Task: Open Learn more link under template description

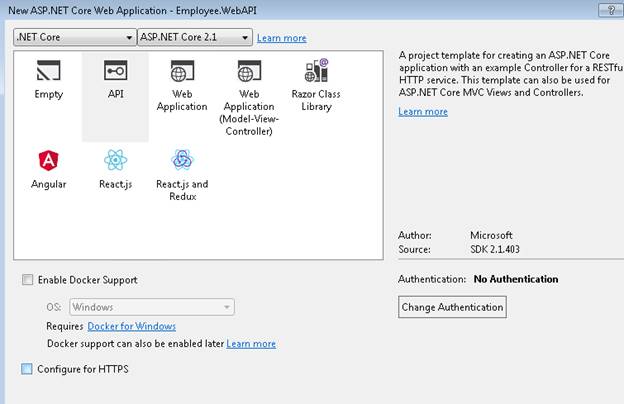Action: click(423, 111)
